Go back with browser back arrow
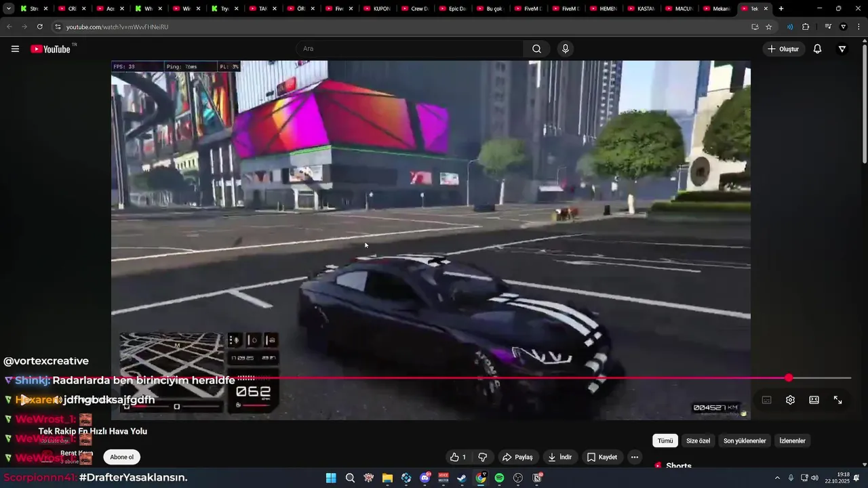 coord(9,26)
